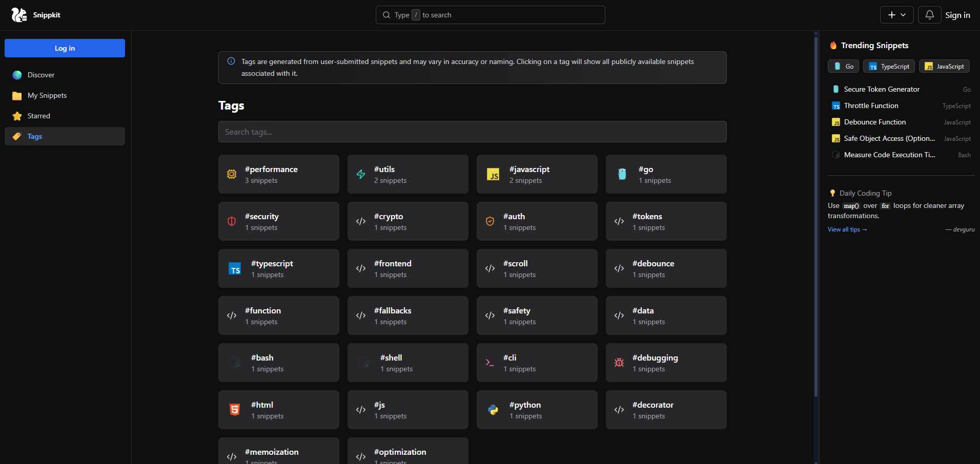Open the Safe Object Access snippet
Viewport: 980px width, 464px height.
coord(901,138)
